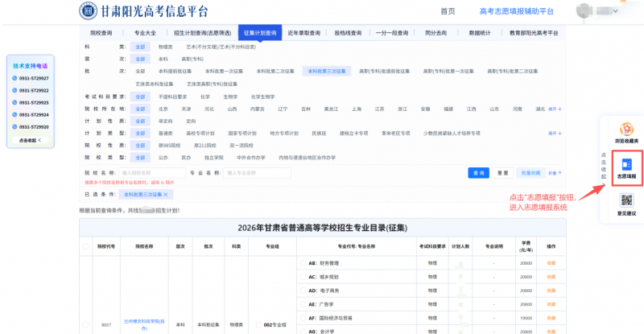Image resolution: width=644 pixels, height=334 pixels.
Task: Click phone icon beside 0931-5729925
Action: [x=14, y=102]
